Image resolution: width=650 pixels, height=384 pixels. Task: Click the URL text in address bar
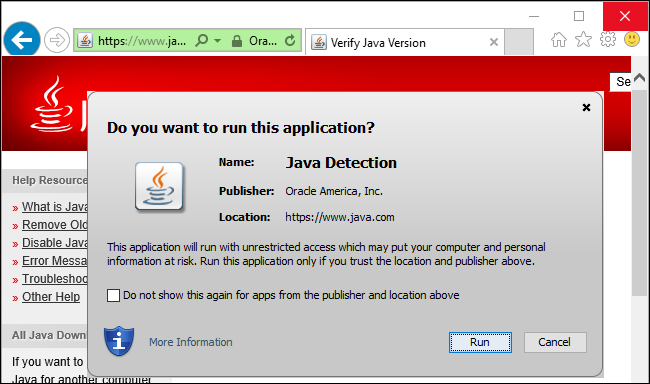pos(142,41)
